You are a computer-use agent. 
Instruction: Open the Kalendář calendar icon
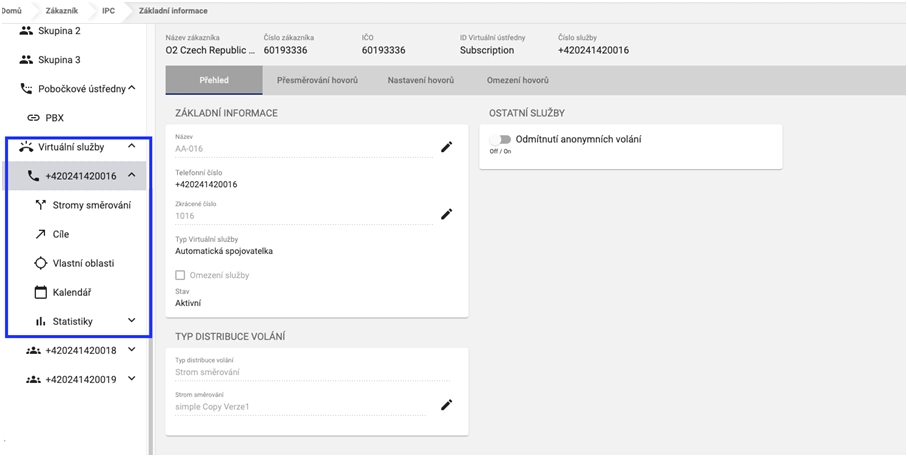(41, 293)
